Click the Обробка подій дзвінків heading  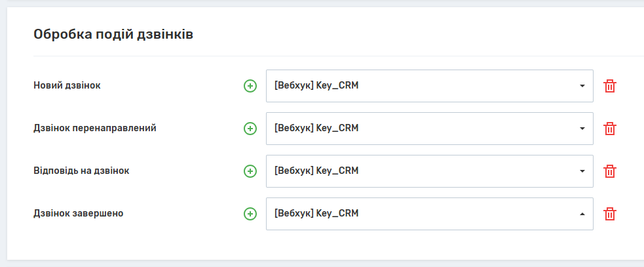(x=113, y=34)
